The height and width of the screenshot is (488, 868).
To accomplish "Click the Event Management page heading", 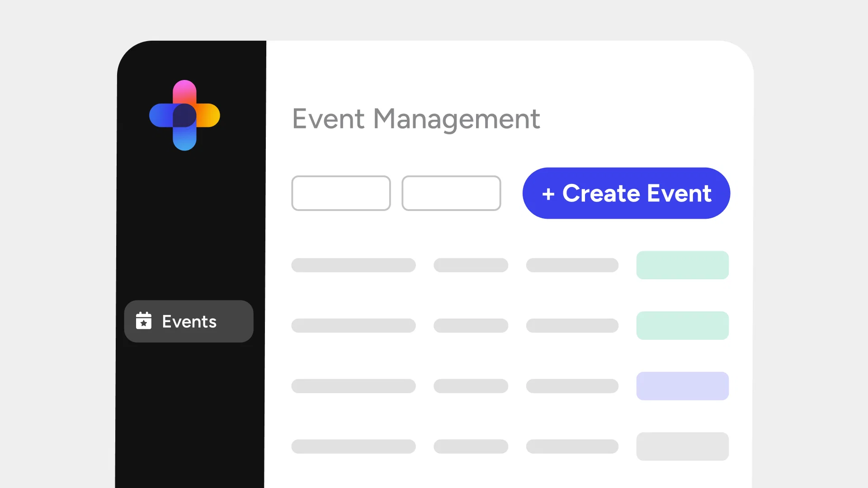I will 416,119.
